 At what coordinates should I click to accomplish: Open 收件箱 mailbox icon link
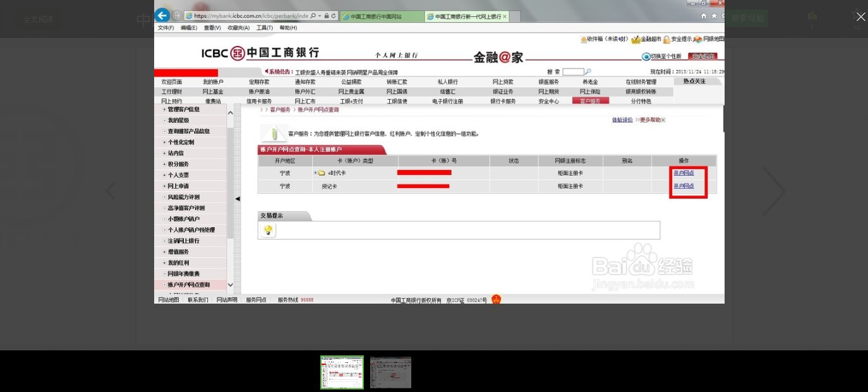click(584, 39)
